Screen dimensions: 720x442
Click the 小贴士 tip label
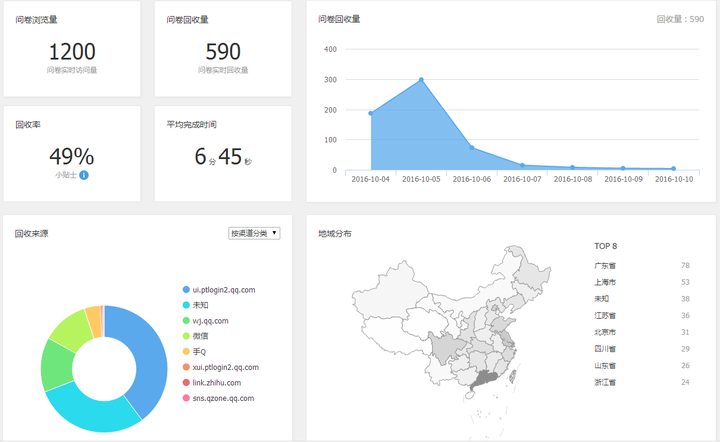click(x=66, y=175)
